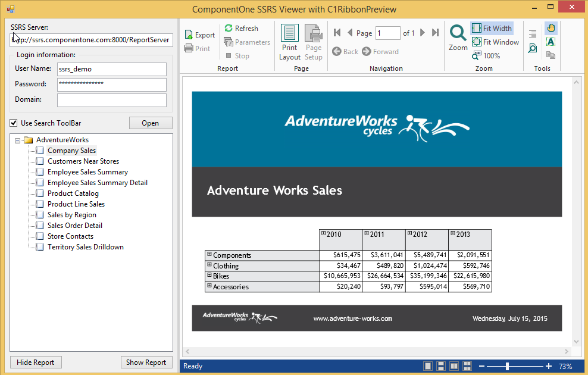Screen dimensions: 588x375
Task: Toggle Fit Width zoom mode
Action: (x=492, y=28)
